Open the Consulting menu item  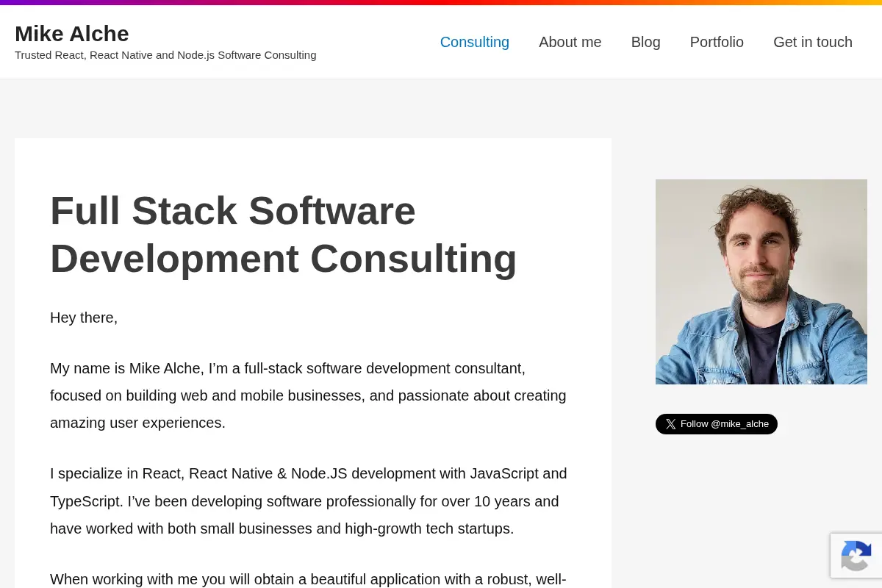[474, 42]
